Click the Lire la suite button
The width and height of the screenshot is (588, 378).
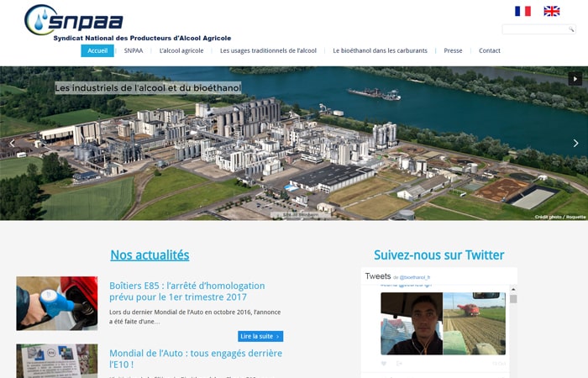point(260,336)
